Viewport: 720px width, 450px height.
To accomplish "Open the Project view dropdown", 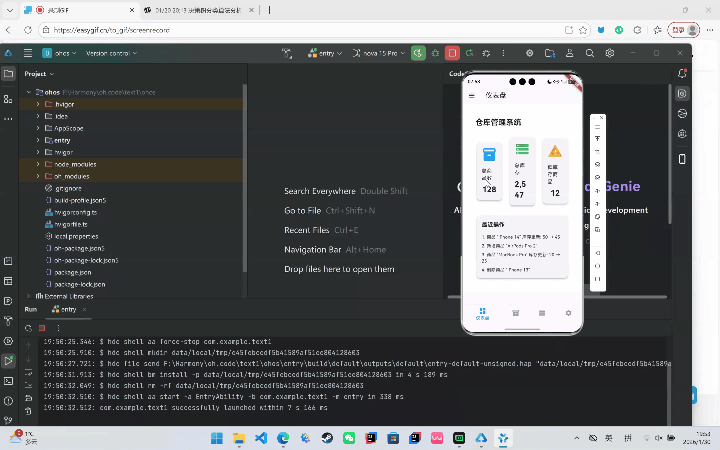I will coord(39,74).
